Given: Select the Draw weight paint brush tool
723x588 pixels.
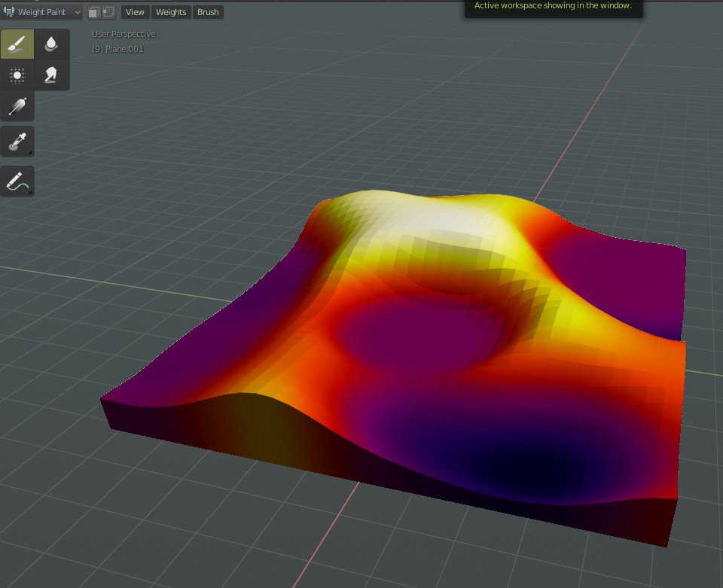Looking at the screenshot, I should [17, 44].
